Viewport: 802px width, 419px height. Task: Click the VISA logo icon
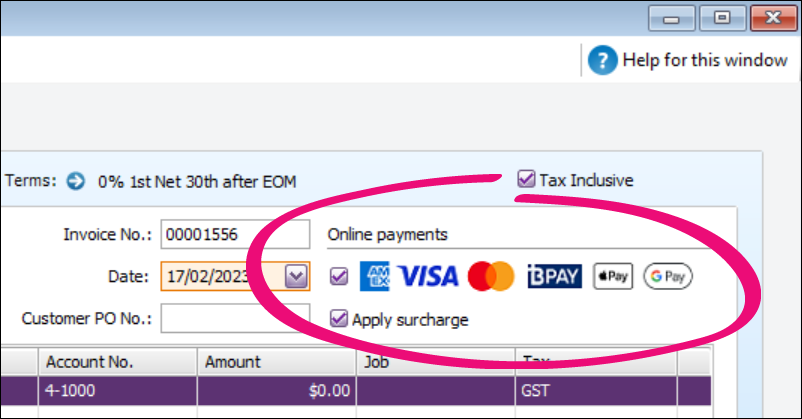pos(427,276)
